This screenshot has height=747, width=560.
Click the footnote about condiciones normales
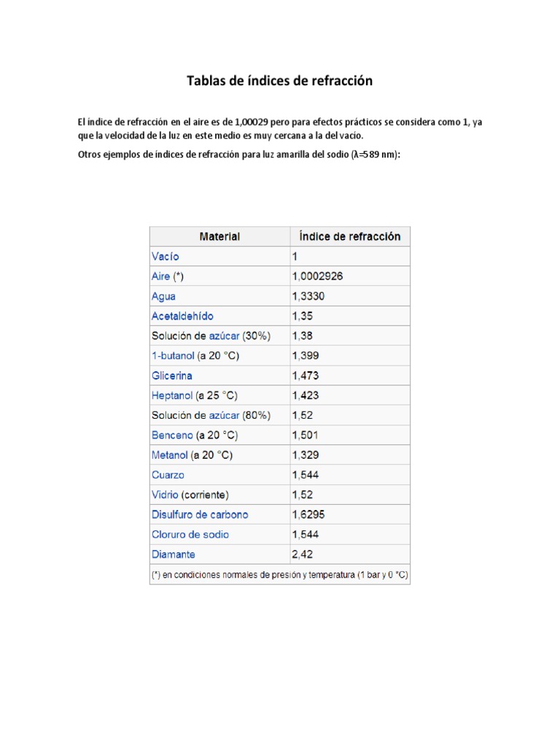280,575
